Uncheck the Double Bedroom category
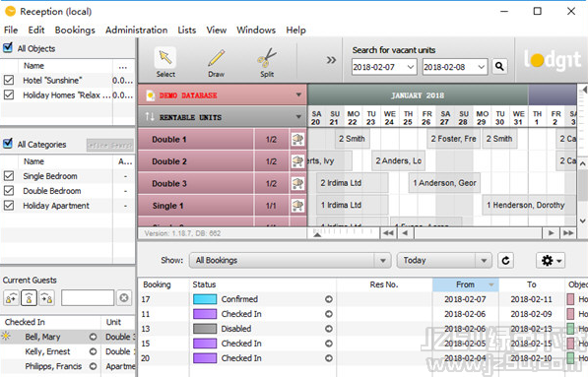The height and width of the screenshot is (377, 588). point(9,191)
